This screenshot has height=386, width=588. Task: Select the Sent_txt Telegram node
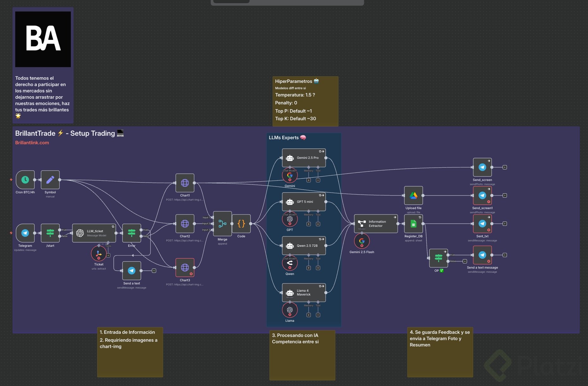click(482, 224)
